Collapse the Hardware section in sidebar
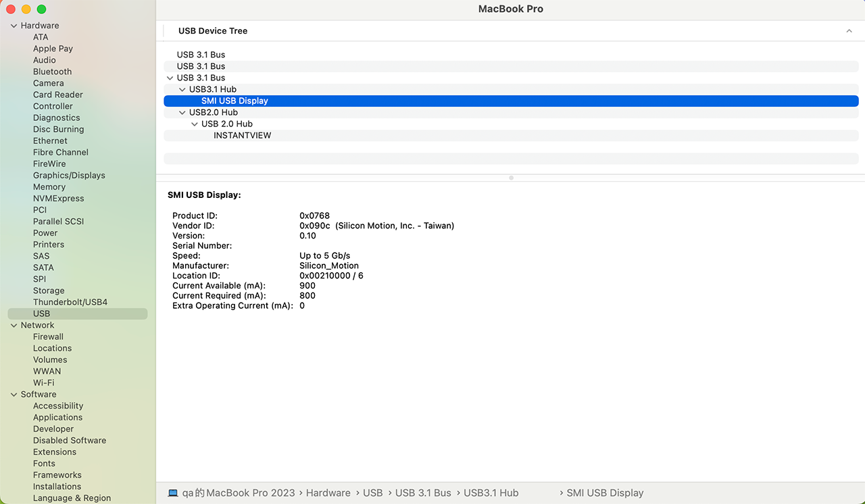 coord(14,26)
